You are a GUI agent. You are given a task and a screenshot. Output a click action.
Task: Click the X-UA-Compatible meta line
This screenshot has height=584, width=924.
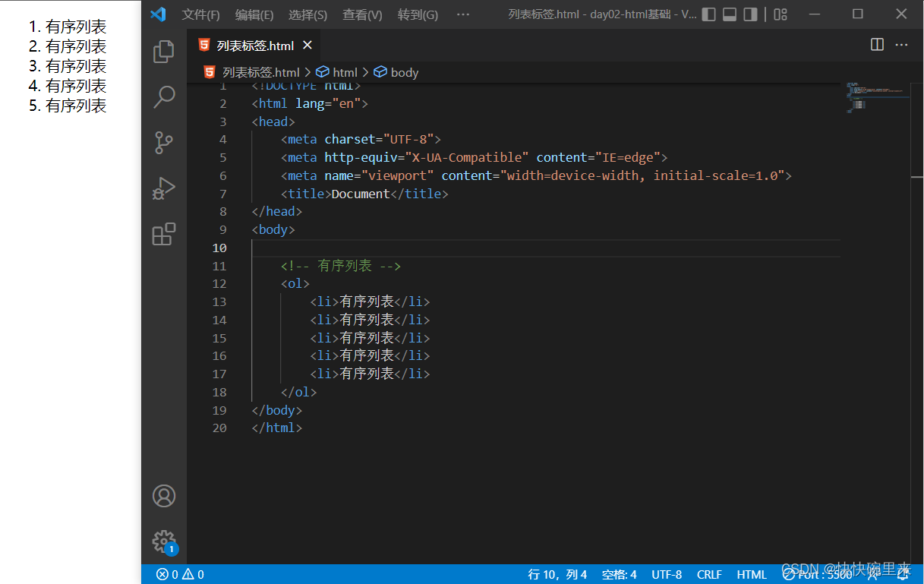point(474,157)
